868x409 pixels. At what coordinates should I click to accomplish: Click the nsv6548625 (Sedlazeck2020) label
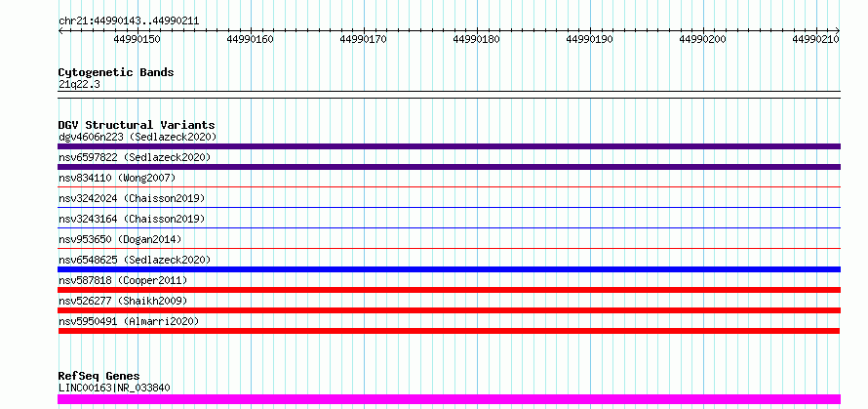tap(135, 260)
